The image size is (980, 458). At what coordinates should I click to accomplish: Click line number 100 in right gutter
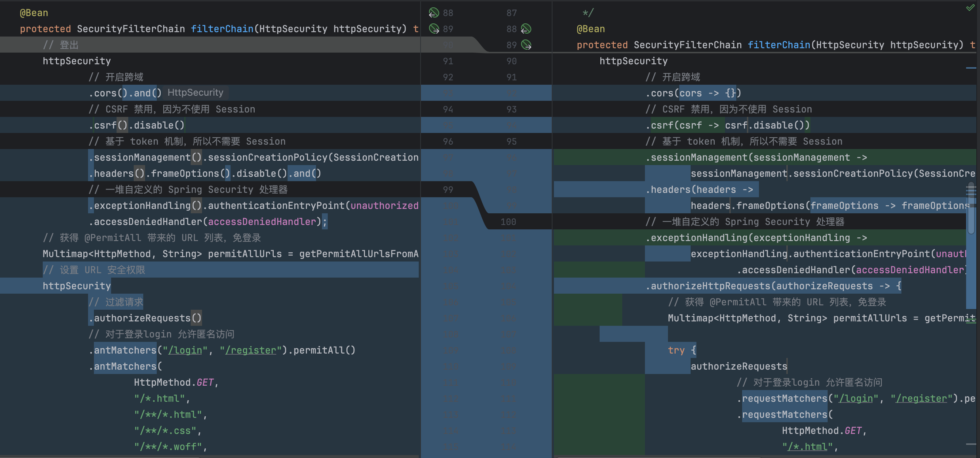[508, 222]
